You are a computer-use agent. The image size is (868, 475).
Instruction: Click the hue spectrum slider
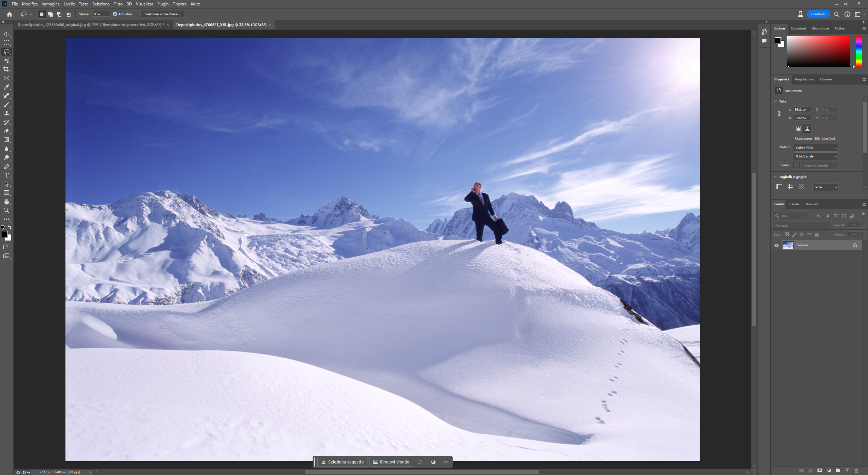[859, 52]
